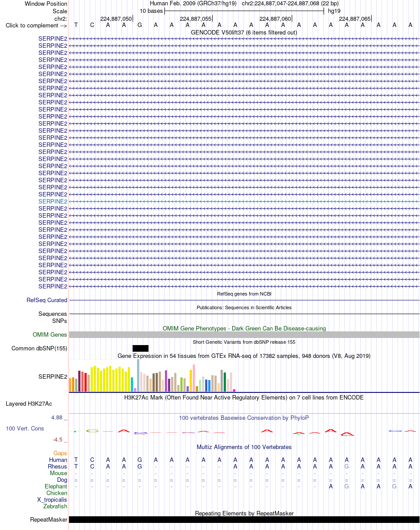
Task: Click the 'Click to complement -->' label
Action: pos(36,26)
